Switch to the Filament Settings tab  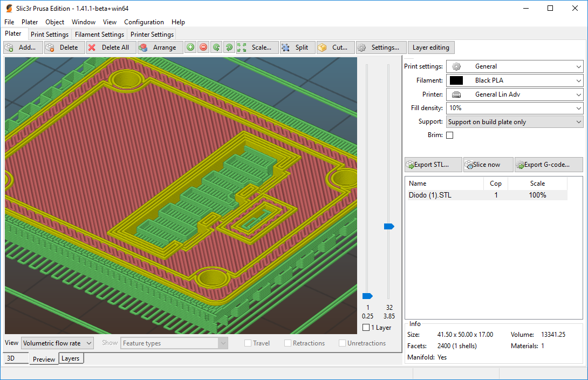coord(99,35)
